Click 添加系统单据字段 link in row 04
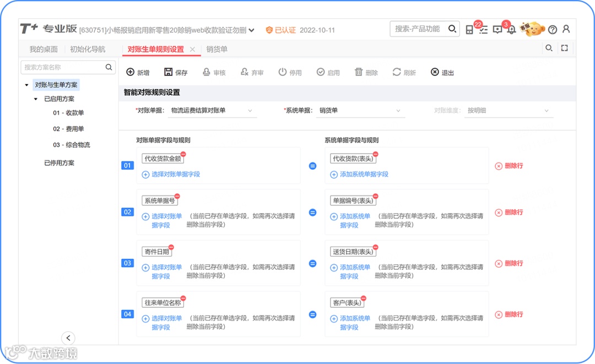 click(x=350, y=323)
